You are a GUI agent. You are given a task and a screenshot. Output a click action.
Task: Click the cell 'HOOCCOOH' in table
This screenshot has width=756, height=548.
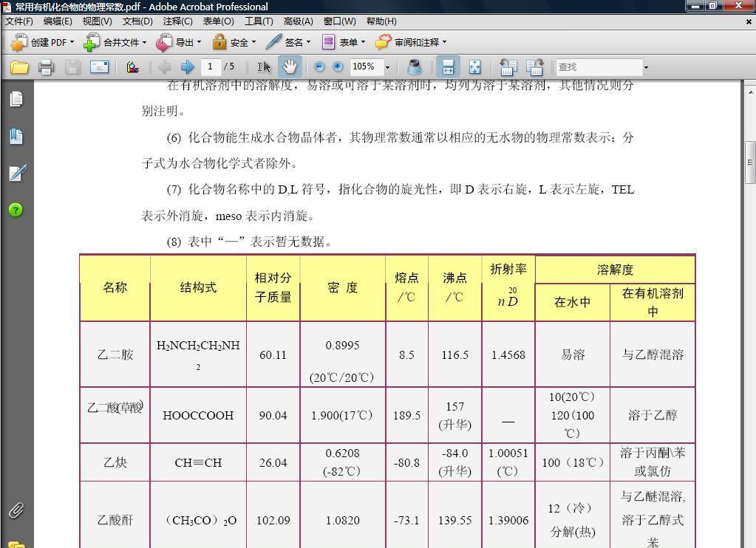(x=198, y=416)
